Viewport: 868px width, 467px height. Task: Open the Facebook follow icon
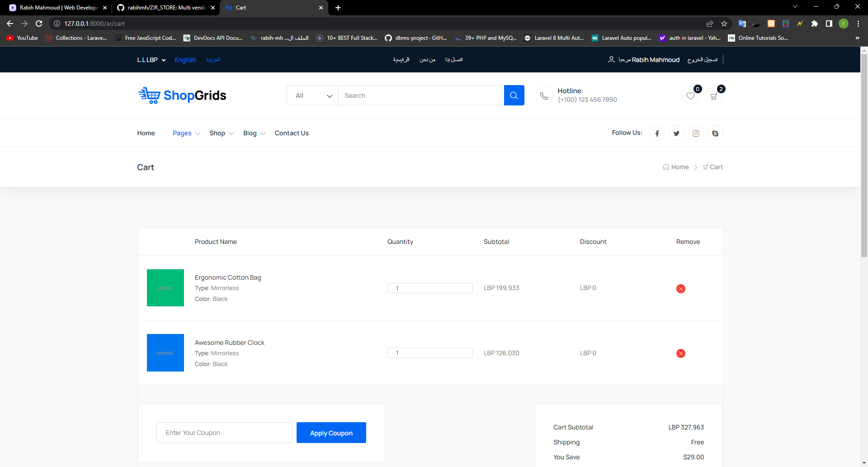coord(657,133)
